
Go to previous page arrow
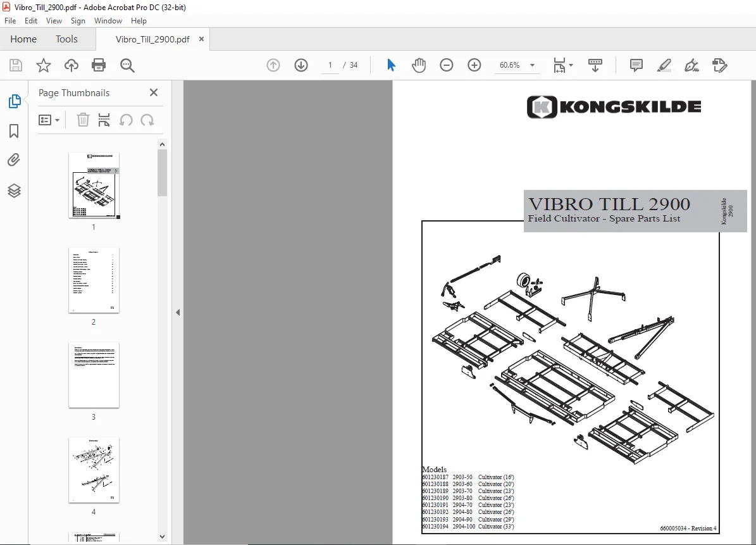[x=273, y=65]
